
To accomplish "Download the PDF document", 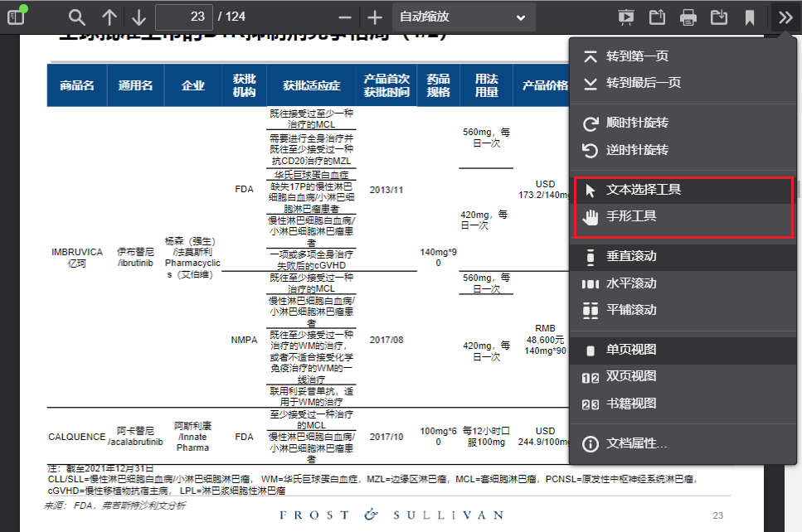I will click(x=719, y=17).
